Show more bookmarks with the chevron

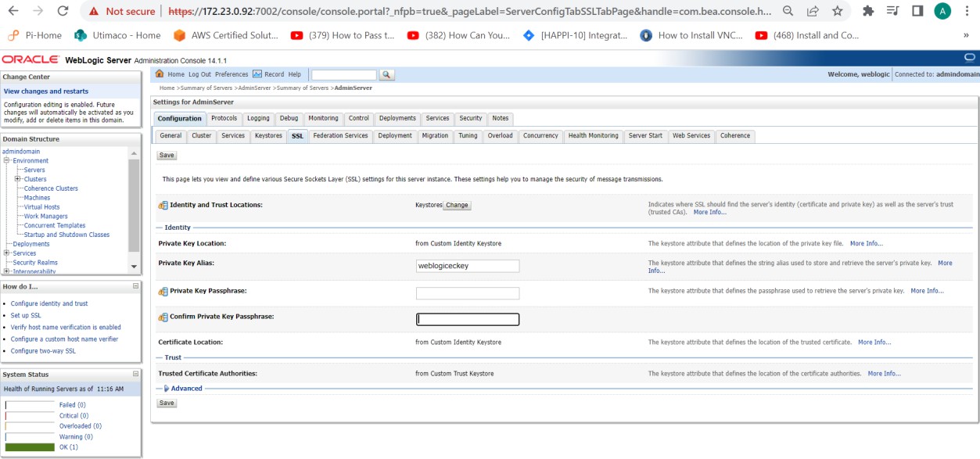click(x=967, y=35)
